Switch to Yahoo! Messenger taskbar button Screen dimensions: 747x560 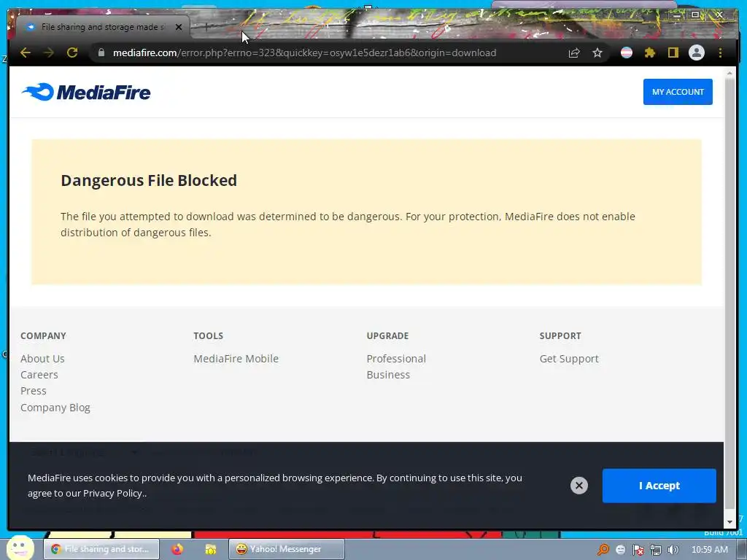(286, 549)
